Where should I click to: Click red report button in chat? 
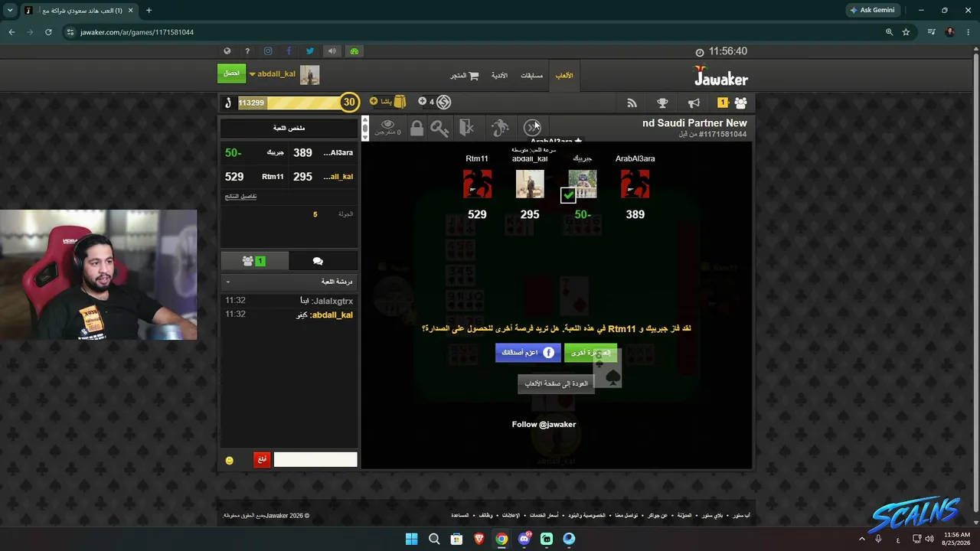point(262,460)
